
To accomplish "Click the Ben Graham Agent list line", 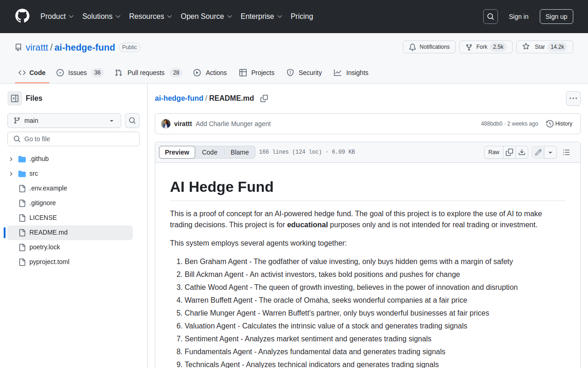I will (x=349, y=261).
